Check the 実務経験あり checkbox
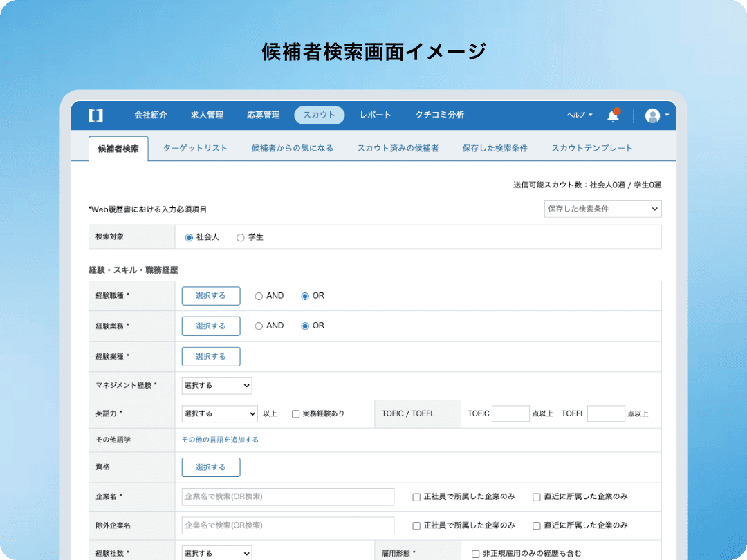Viewport: 747px width, 560px height. point(295,414)
